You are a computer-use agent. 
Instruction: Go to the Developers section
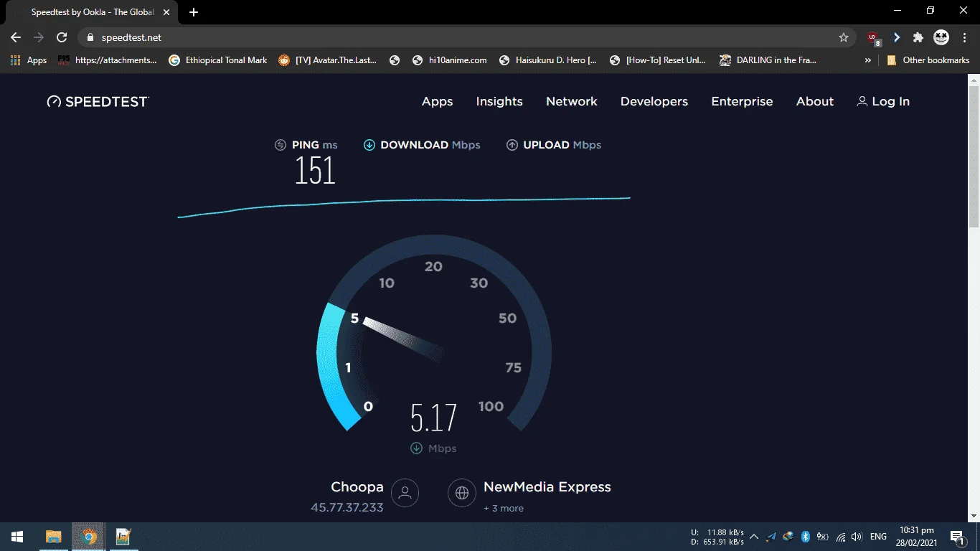(654, 102)
